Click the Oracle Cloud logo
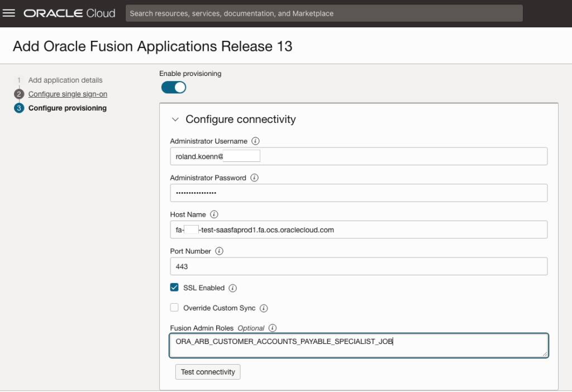 (67, 13)
